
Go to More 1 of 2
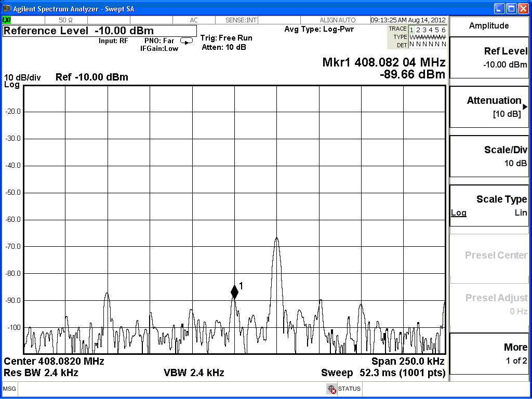489,353
